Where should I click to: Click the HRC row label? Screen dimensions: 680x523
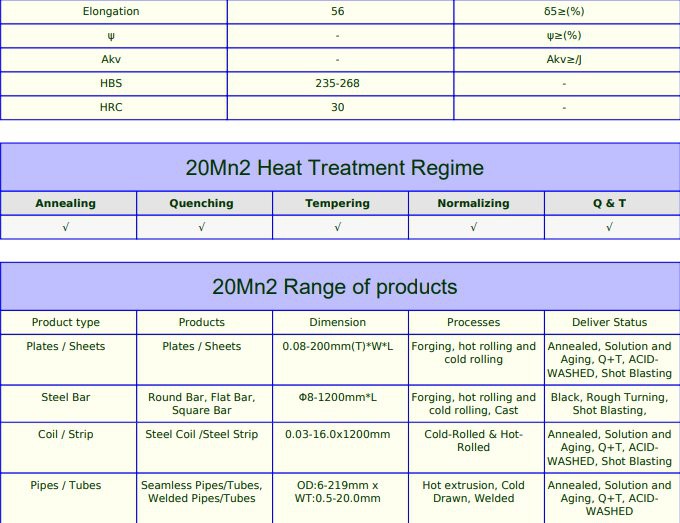click(112, 107)
